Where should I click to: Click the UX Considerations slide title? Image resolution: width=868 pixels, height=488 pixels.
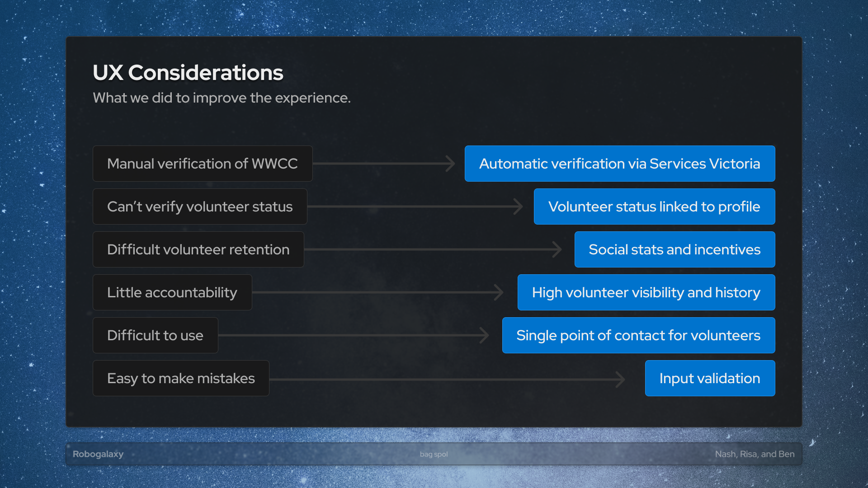click(x=188, y=73)
